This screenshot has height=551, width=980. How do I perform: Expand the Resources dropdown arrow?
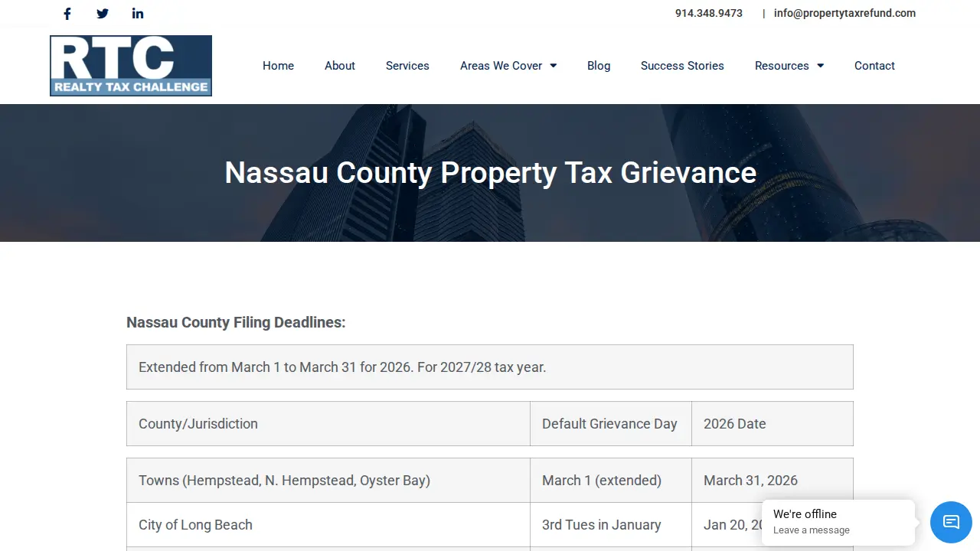click(820, 66)
